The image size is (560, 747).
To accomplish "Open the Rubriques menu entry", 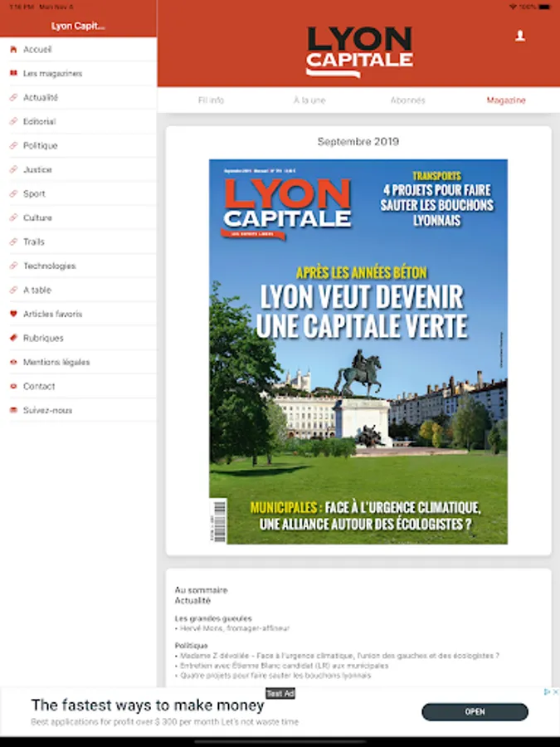I will 78,338.
